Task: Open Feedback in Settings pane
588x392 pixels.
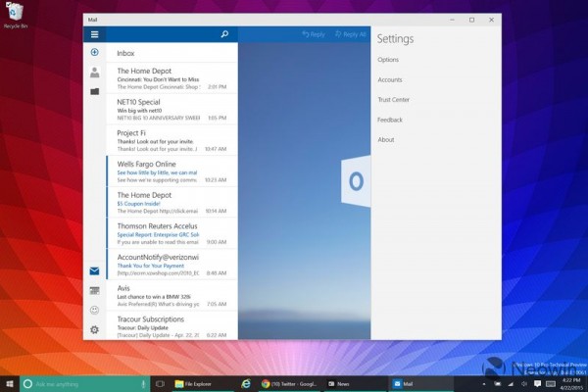Action: [x=390, y=120]
